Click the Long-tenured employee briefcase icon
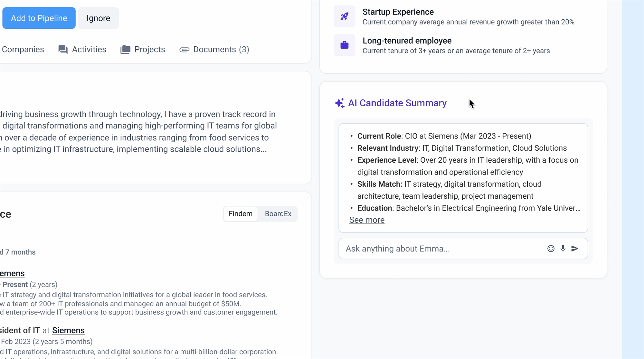Viewport: 644px width, 359px height. [344, 45]
